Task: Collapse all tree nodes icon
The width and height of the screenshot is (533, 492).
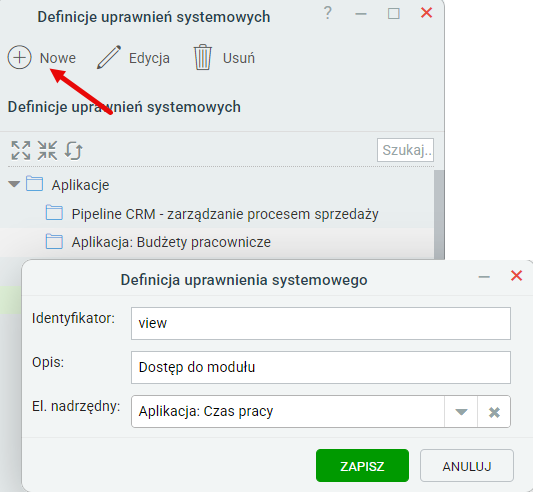Action: tap(47, 150)
